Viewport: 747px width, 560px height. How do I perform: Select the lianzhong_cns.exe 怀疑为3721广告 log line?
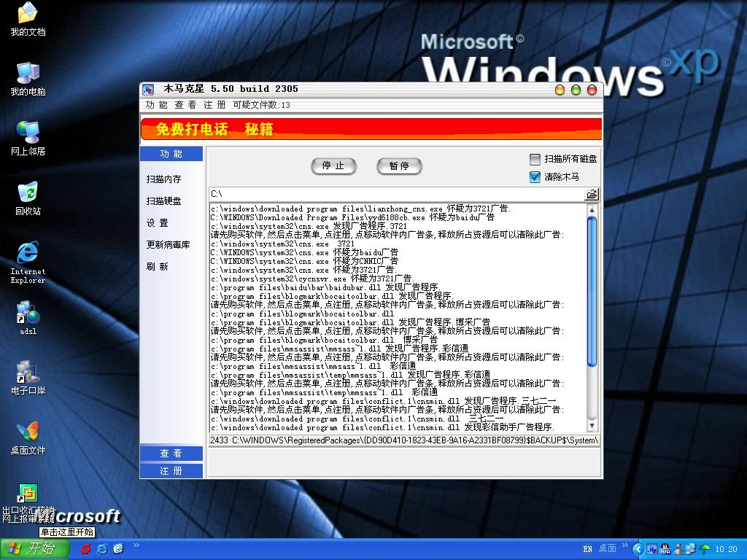pyautogui.click(x=360, y=209)
